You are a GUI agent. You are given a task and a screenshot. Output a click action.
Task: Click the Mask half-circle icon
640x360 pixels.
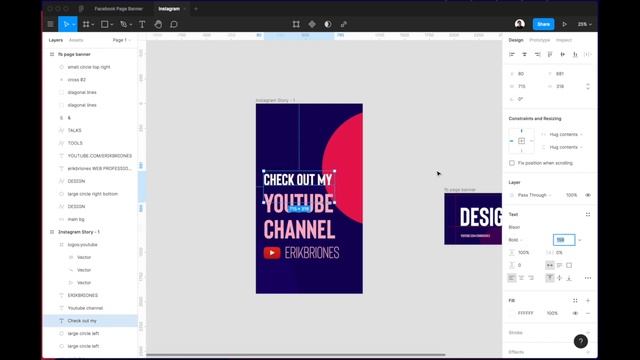[328, 24]
